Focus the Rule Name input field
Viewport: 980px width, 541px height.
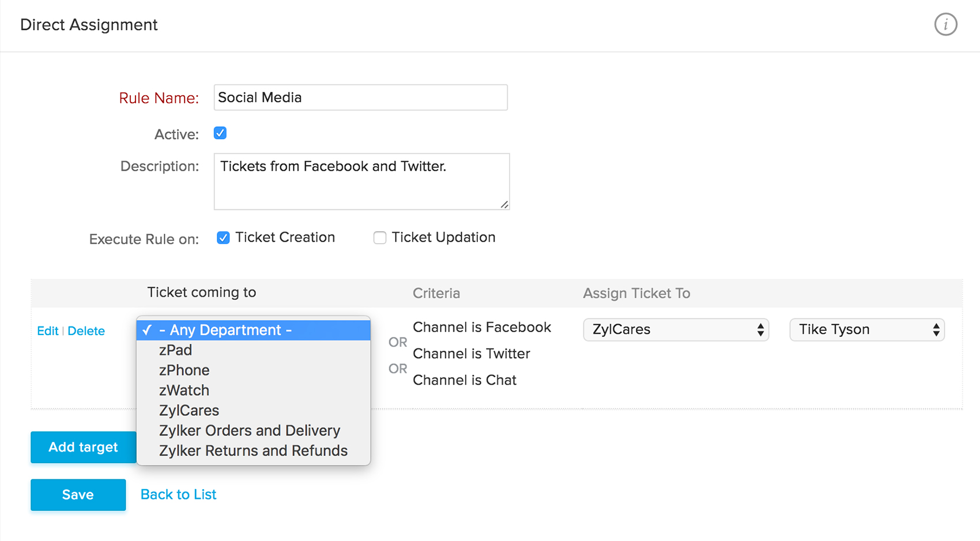pyautogui.click(x=360, y=97)
